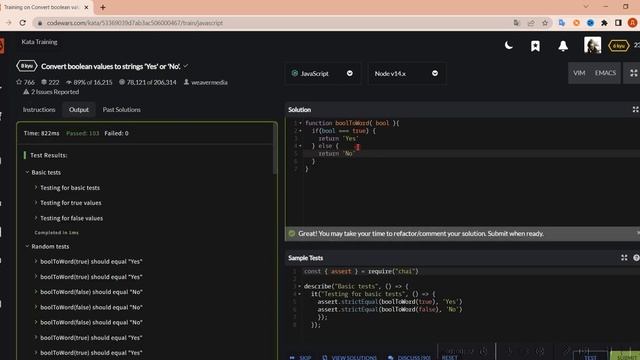Open a new browser tab
The width and height of the screenshot is (640, 360).
[x=103, y=7]
